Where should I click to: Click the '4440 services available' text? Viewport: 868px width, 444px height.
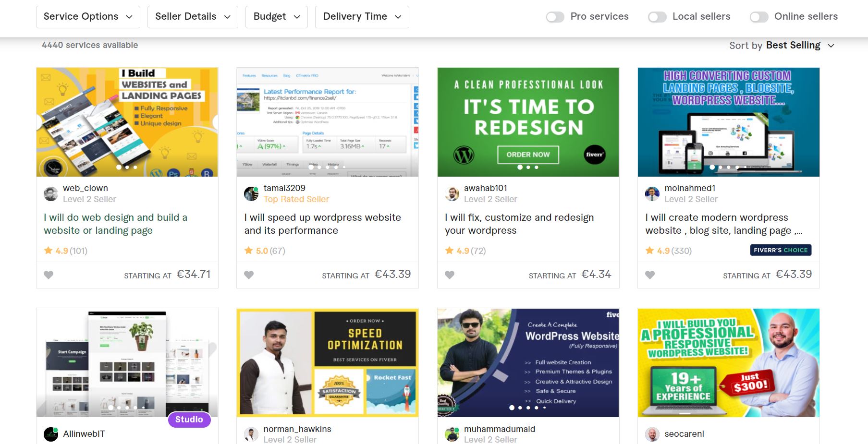click(90, 45)
